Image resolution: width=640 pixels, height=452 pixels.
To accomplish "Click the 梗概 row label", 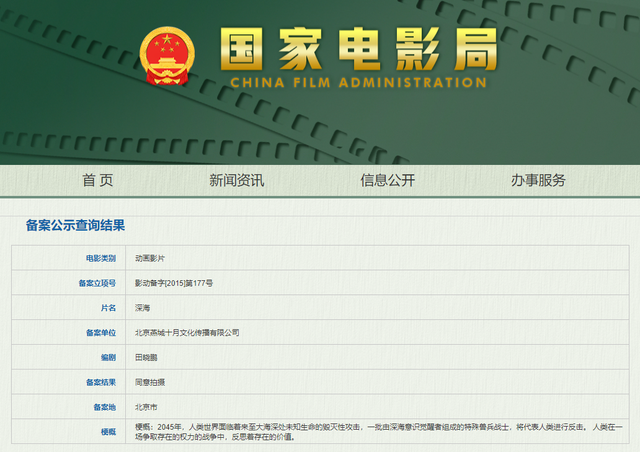I will tap(109, 432).
